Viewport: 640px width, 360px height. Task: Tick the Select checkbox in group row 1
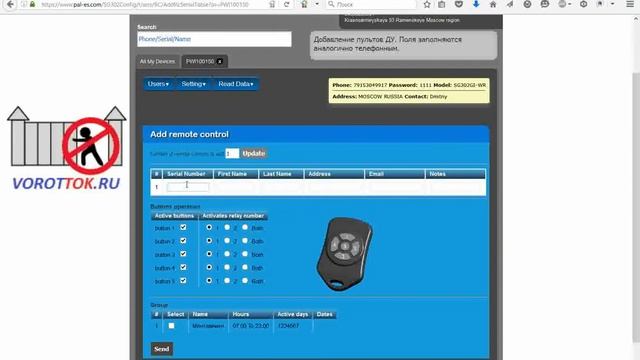(x=171, y=326)
